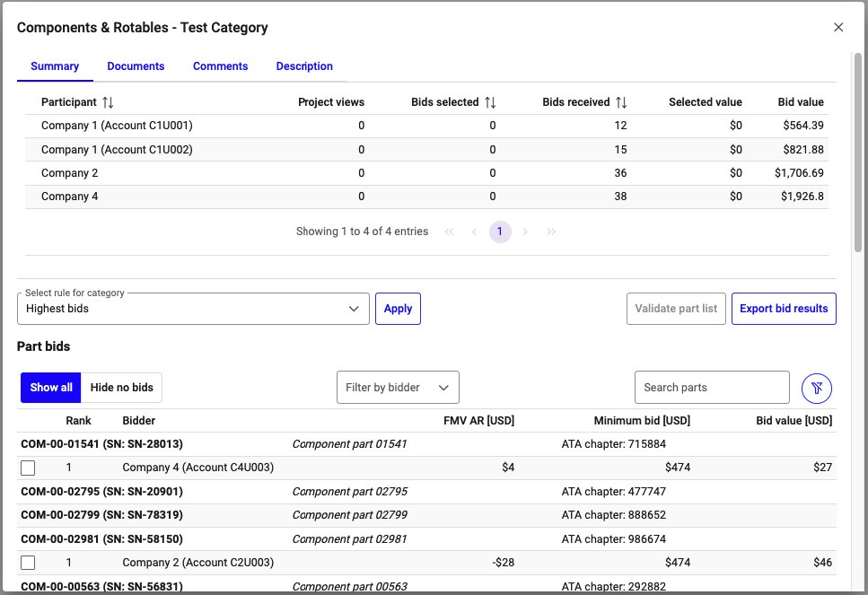Expand the Filter by bidder dropdown
Screen dimensions: 868x595
(x=397, y=388)
